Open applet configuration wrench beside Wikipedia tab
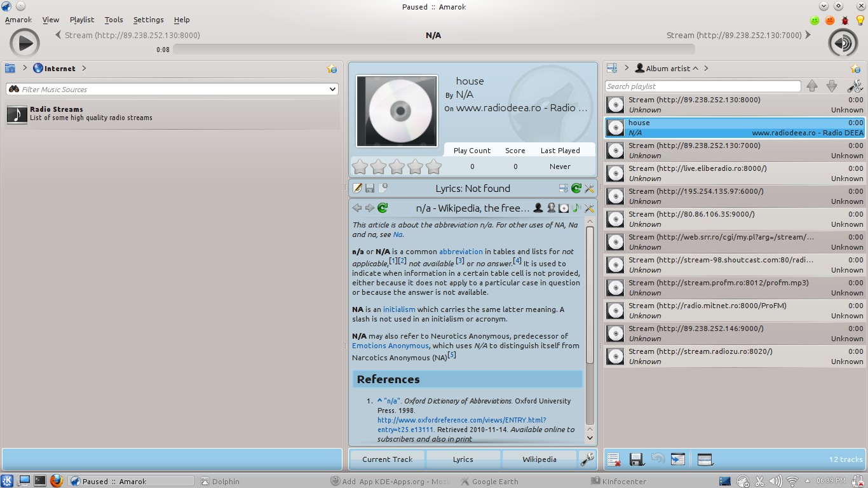868x488 pixels. click(588, 459)
